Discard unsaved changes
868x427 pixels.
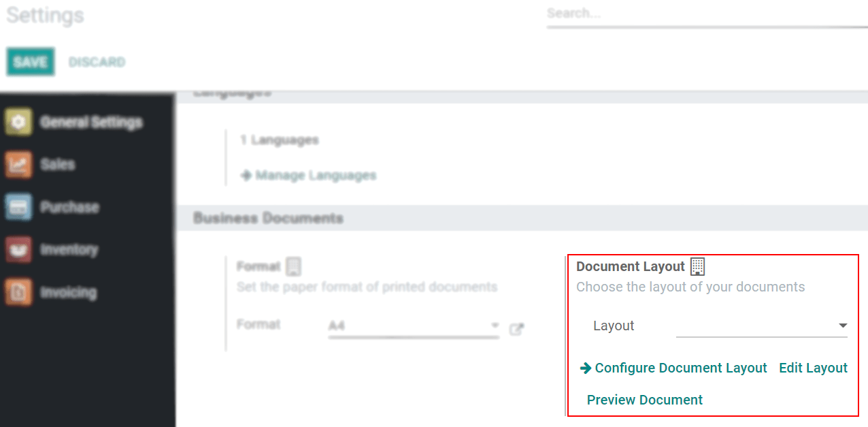coord(97,61)
